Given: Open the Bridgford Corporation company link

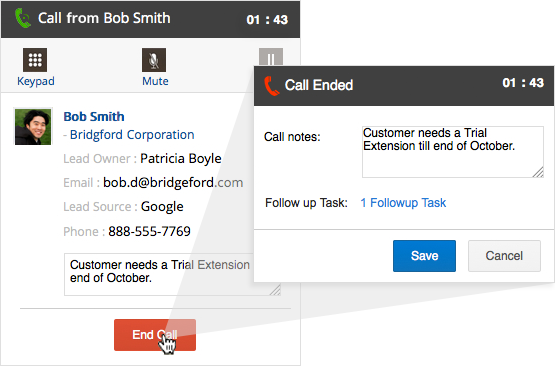Looking at the screenshot, I should coord(132,135).
